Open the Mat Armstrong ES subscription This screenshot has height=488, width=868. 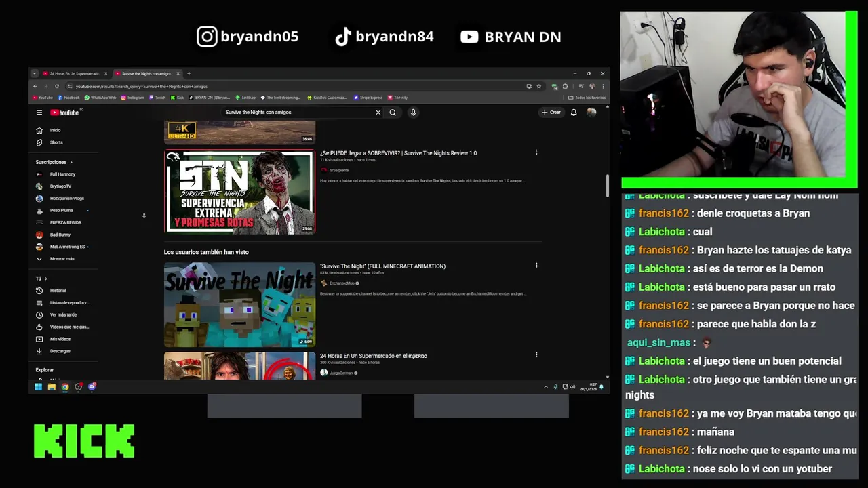(x=61, y=247)
